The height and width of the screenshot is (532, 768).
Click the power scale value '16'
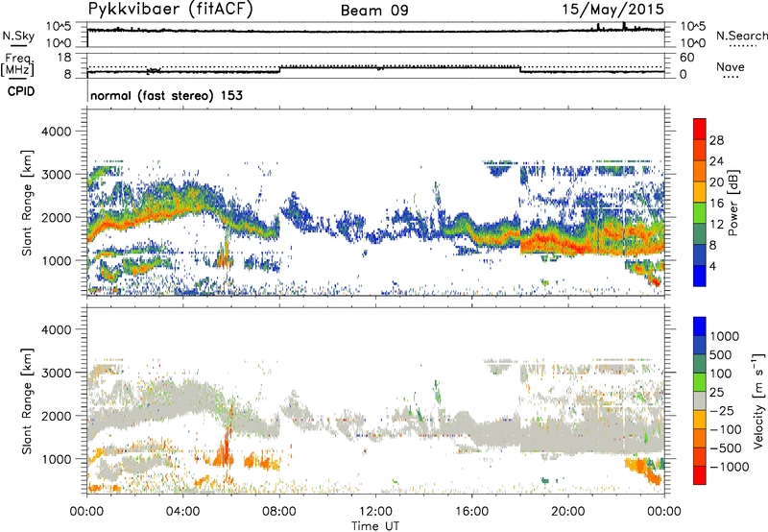(716, 204)
